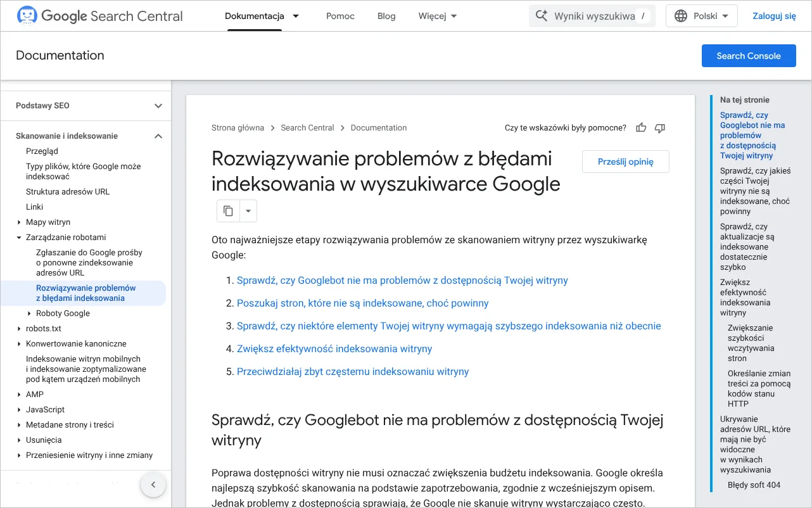Click the thumbs up helpful icon
The image size is (812, 508).
point(641,128)
